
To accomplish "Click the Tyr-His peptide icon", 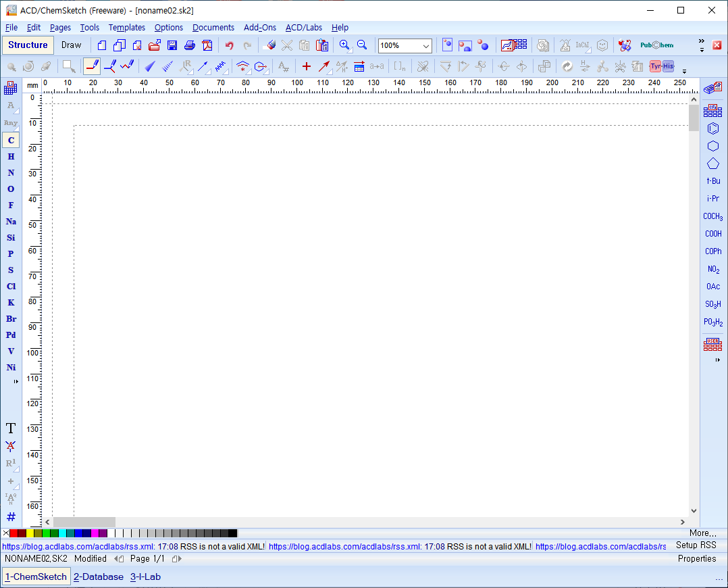I will coord(662,66).
